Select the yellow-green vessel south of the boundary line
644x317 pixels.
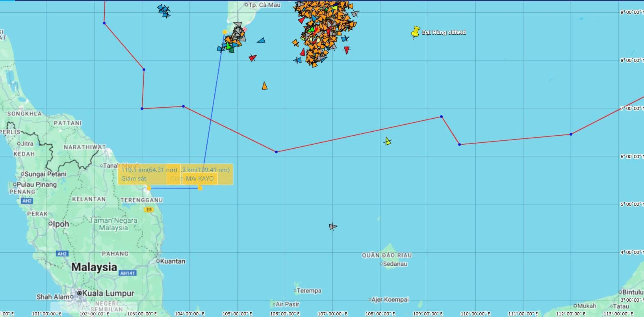[x=388, y=141]
